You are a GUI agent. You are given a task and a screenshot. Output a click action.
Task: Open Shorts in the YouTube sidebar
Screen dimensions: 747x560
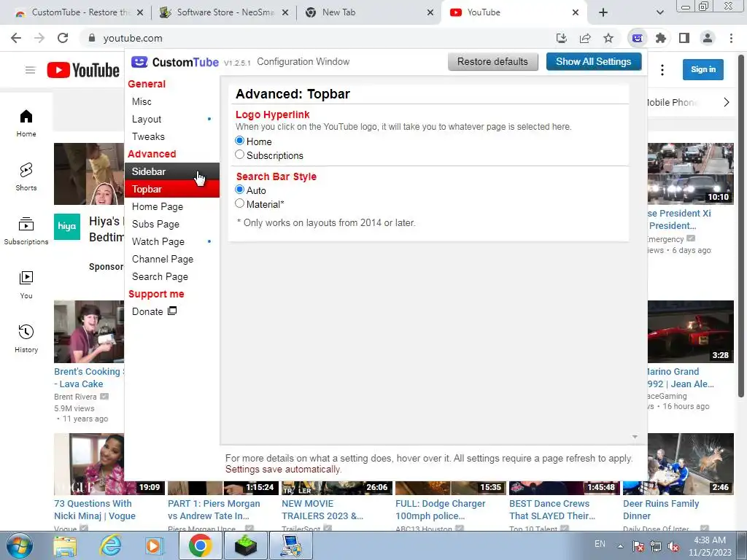point(26,176)
